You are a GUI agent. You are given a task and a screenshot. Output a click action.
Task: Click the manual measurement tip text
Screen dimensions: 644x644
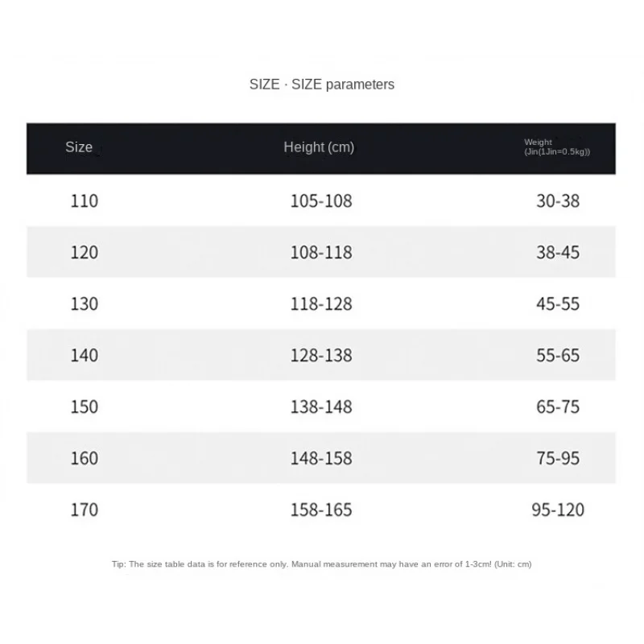pyautogui.click(x=322, y=564)
